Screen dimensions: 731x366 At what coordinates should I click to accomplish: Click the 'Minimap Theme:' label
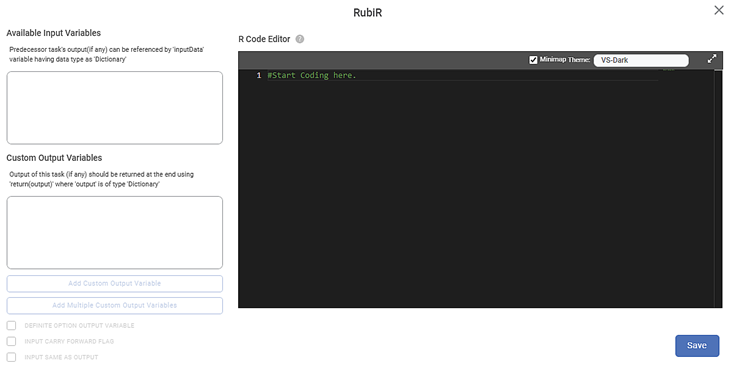coord(565,60)
